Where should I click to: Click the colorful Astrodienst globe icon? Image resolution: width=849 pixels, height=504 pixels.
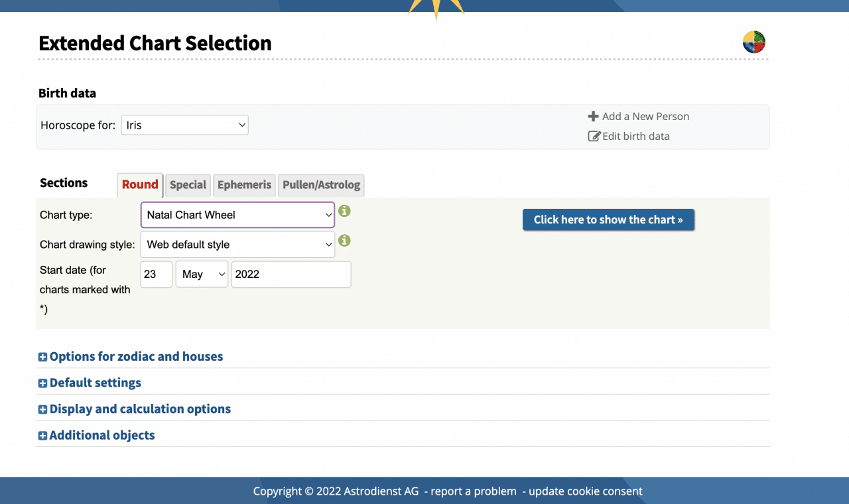pos(753,42)
